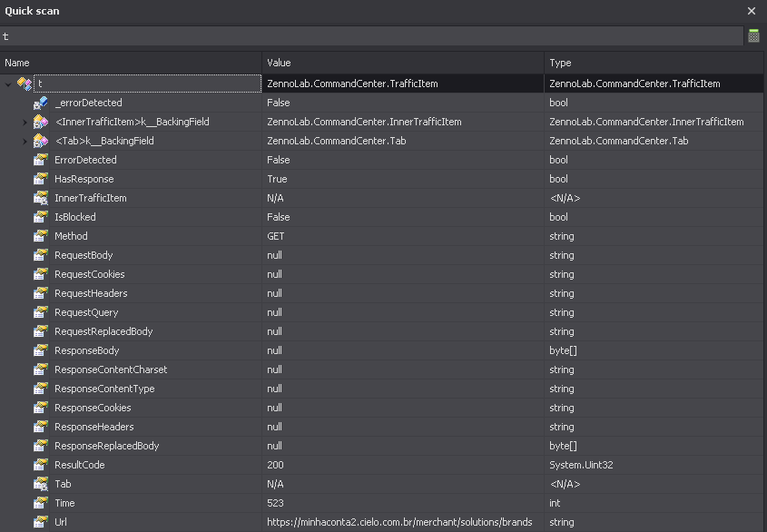Click the HasResponse property icon
767x532 pixels.
click(41, 179)
